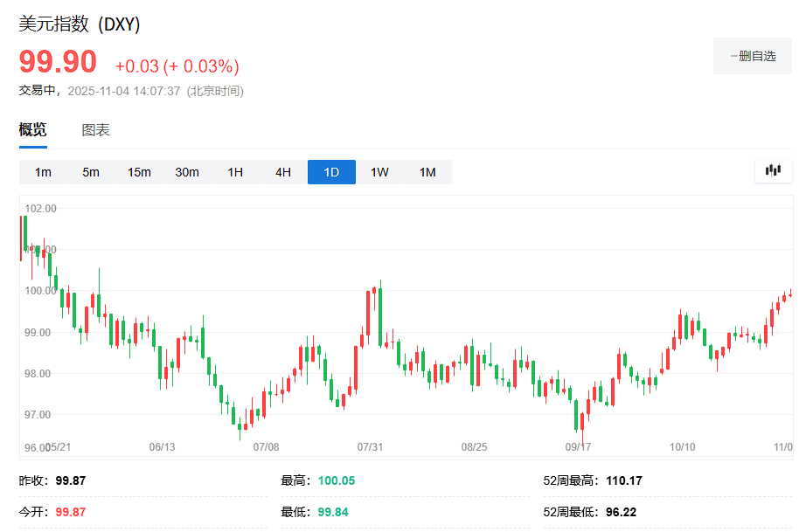Switch to the 概览 overview tab
Viewport: 806px width, 532px height.
coord(33,130)
